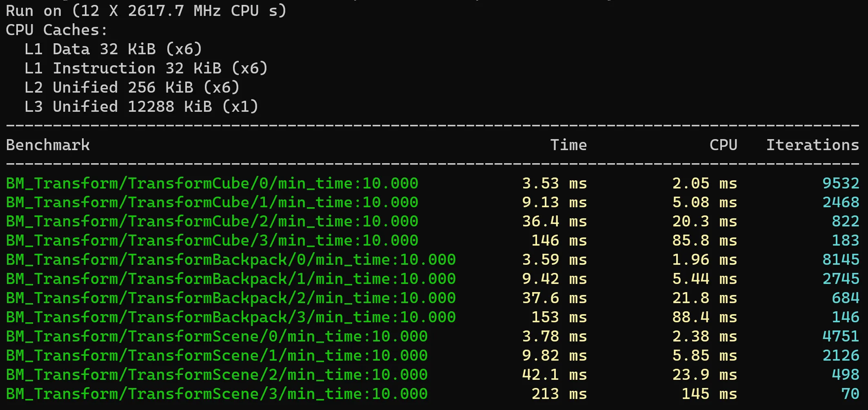Click the '9.42 ms' time value
The height and width of the screenshot is (410, 868).
[x=554, y=279]
